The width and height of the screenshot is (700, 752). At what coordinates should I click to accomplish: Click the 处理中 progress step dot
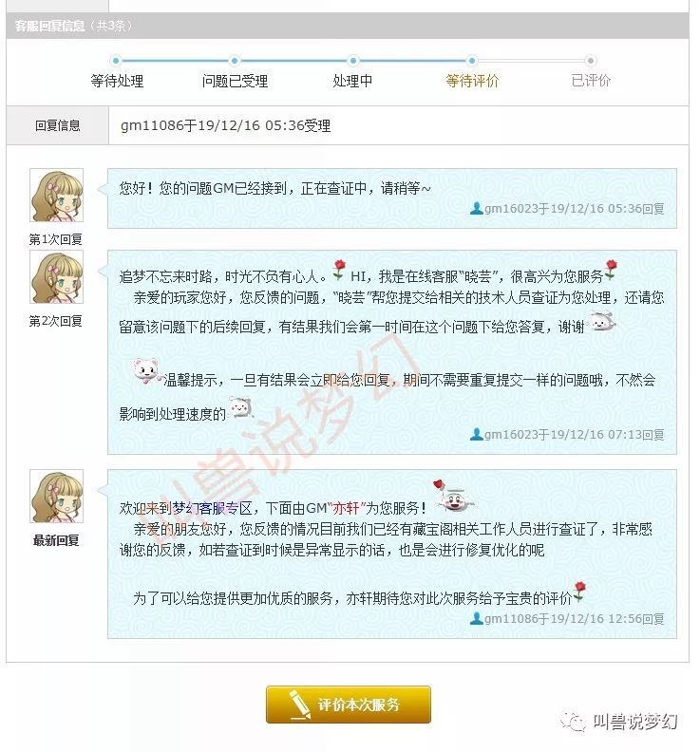coord(352,61)
